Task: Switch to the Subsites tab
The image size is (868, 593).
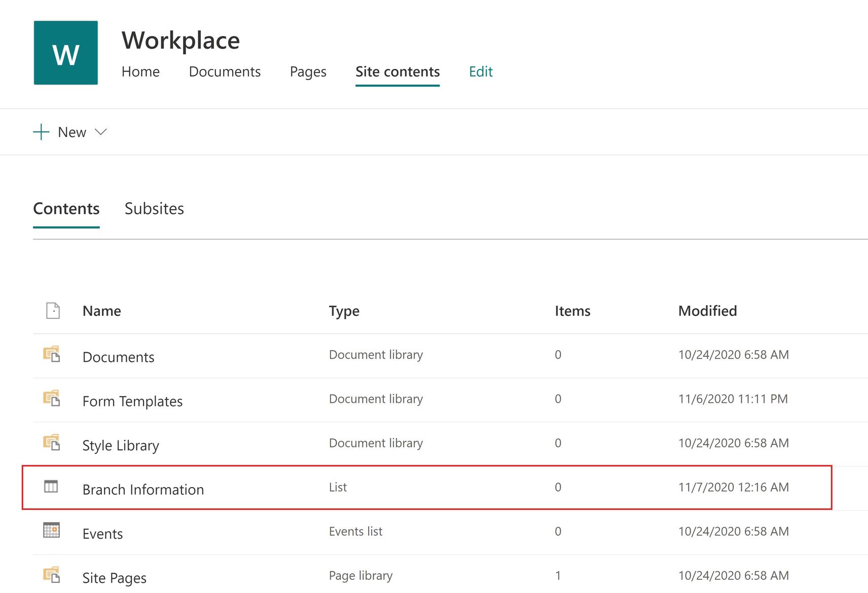Action: pos(154,209)
